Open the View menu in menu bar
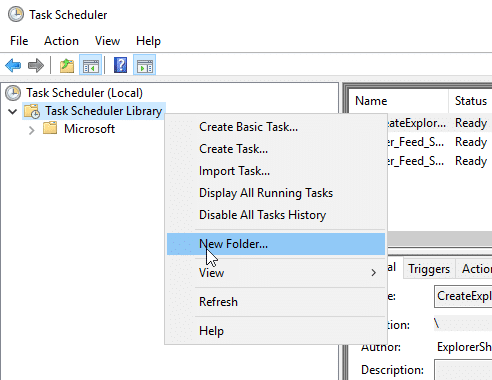The width and height of the screenshot is (492, 380). click(107, 41)
